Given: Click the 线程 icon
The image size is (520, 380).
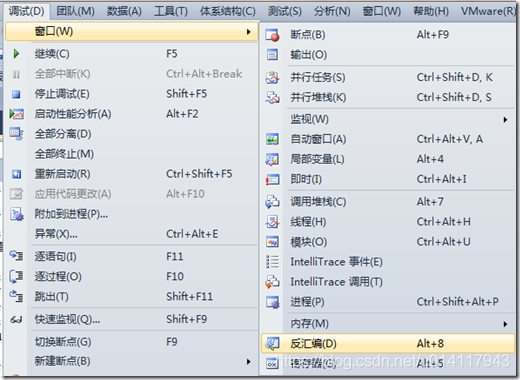Looking at the screenshot, I should [272, 222].
